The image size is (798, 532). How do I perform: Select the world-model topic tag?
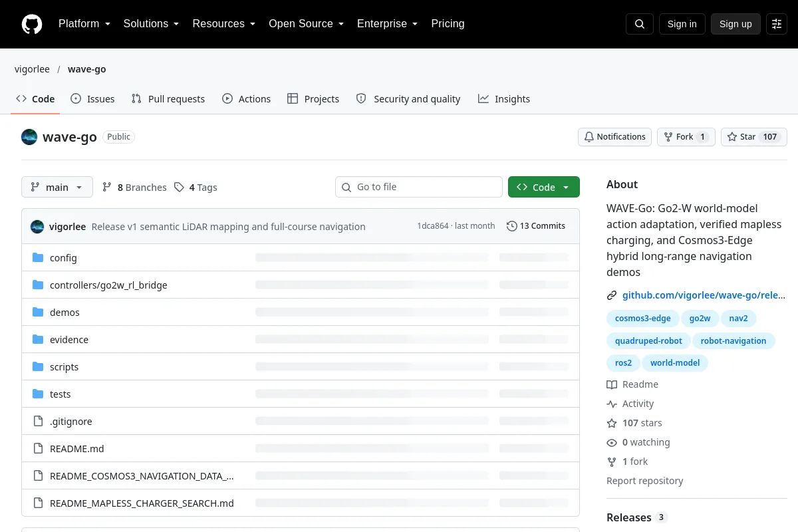[x=675, y=363]
